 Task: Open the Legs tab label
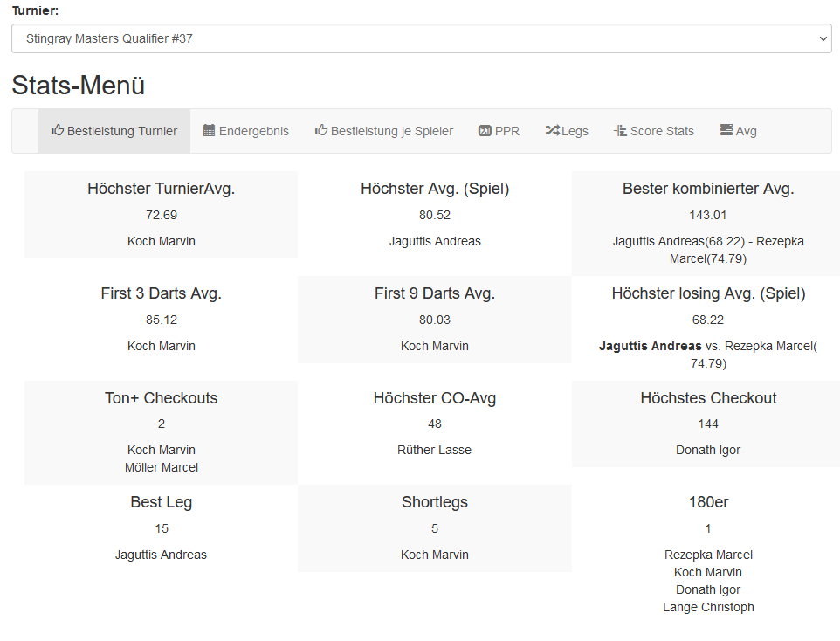575,131
